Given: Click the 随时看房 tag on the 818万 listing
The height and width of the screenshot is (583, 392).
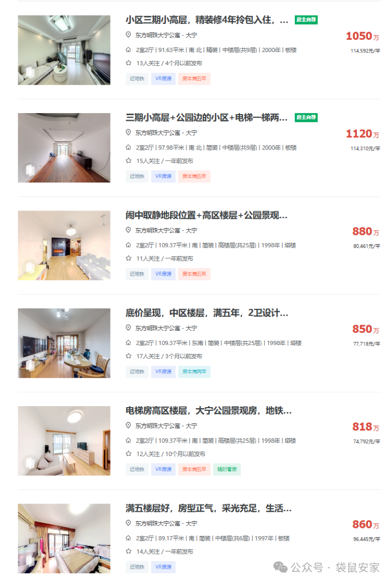Looking at the screenshot, I should 227,469.
